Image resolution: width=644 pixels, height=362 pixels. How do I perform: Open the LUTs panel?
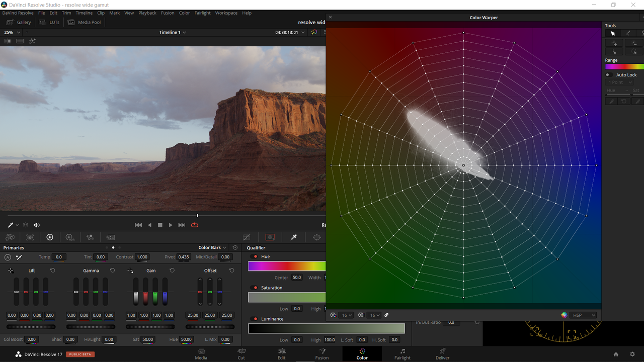point(49,22)
